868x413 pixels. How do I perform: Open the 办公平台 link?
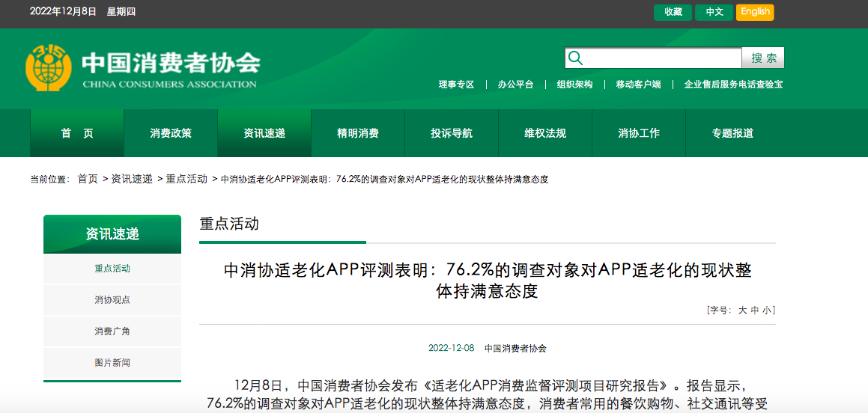(x=515, y=85)
